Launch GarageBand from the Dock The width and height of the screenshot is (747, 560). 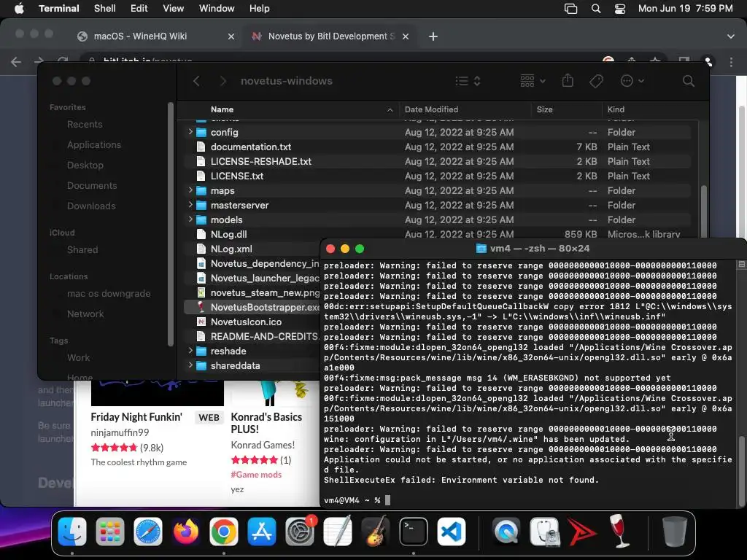(x=376, y=531)
